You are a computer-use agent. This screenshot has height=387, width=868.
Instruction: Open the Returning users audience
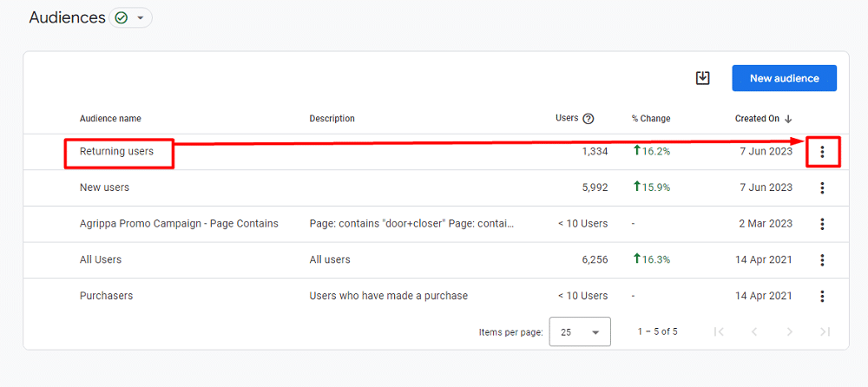(x=116, y=152)
